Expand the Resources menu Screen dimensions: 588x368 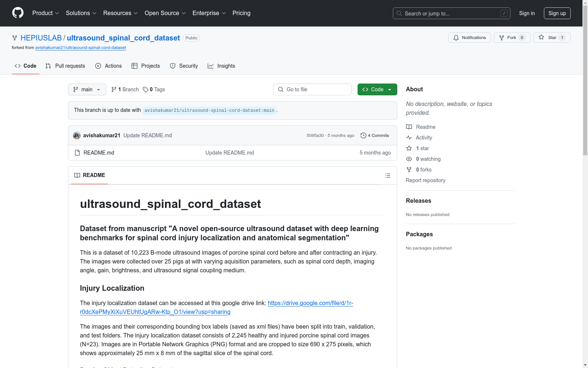(121, 13)
